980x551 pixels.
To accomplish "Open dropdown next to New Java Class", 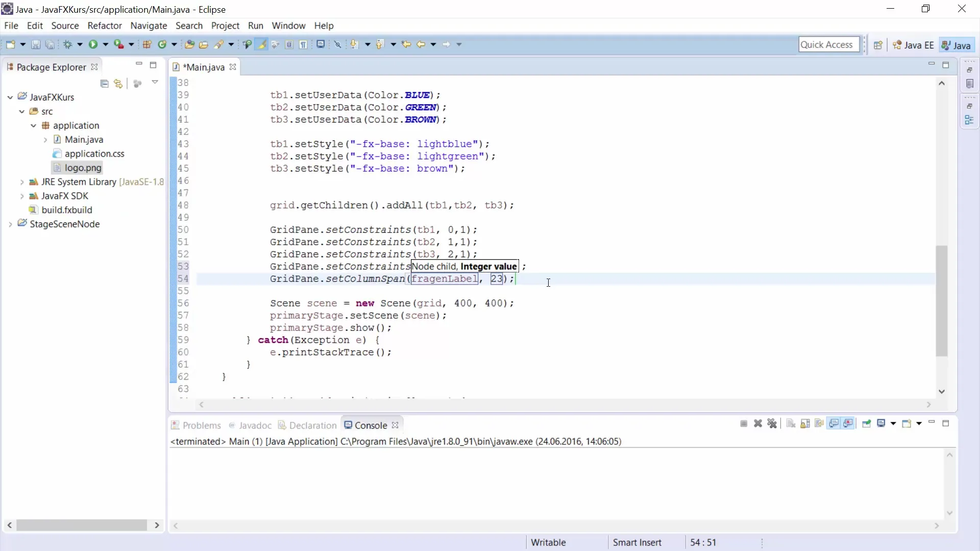I will click(174, 44).
